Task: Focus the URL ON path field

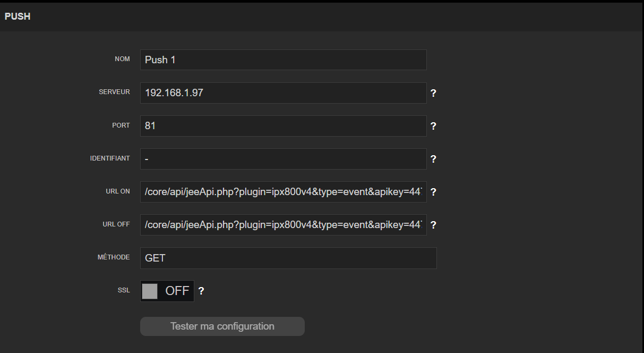Action: (283, 192)
